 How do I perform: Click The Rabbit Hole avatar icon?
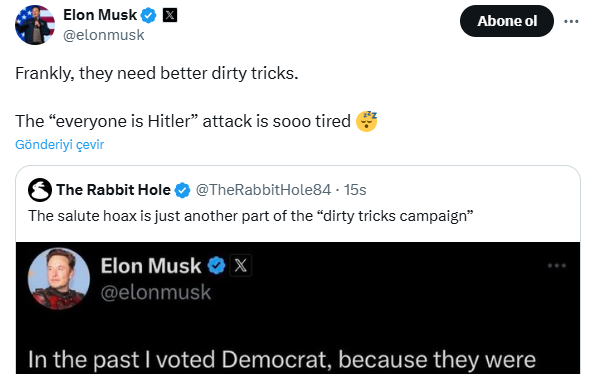pos(40,190)
